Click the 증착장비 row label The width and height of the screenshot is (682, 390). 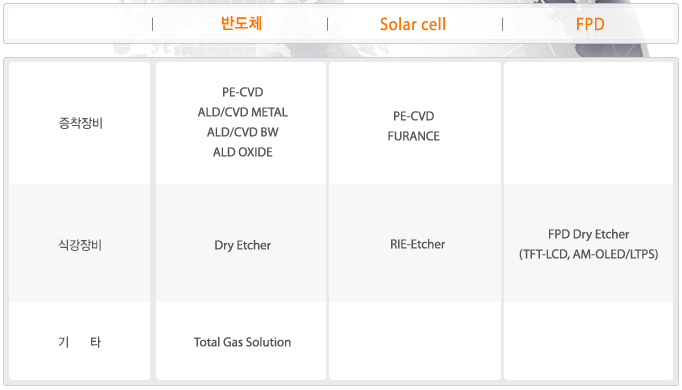click(x=80, y=123)
